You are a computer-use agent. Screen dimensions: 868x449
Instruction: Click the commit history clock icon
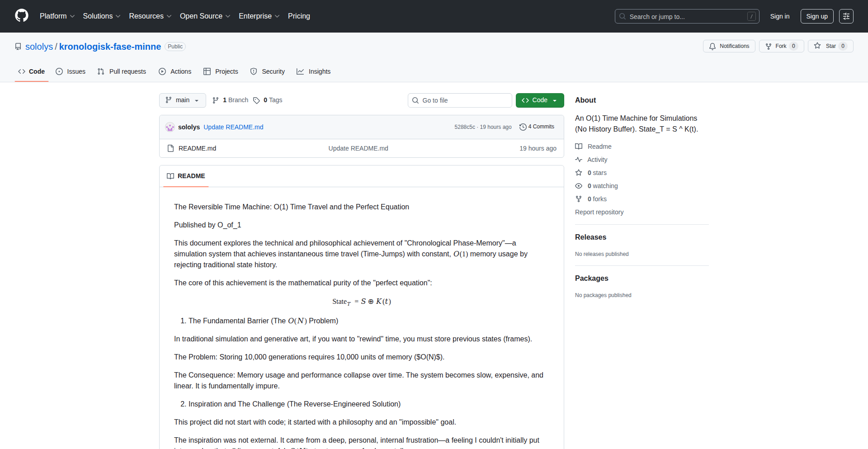pyautogui.click(x=523, y=127)
